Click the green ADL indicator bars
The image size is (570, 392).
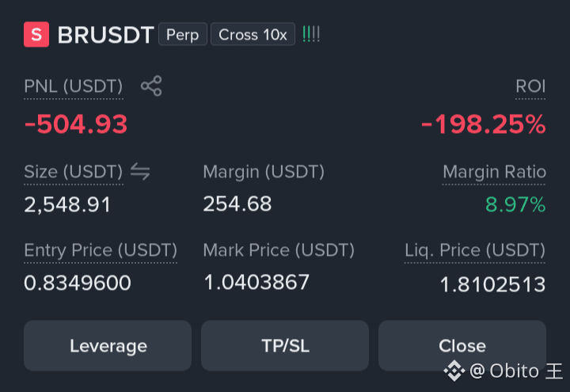click(311, 35)
